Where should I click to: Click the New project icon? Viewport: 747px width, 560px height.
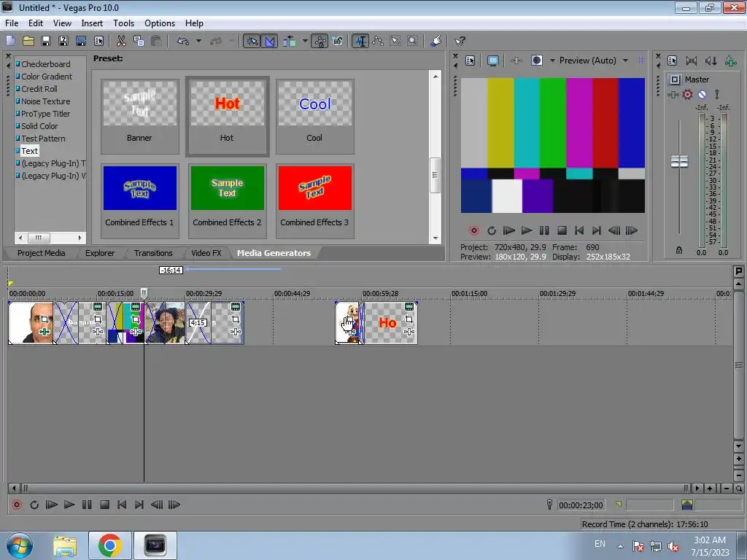(x=11, y=41)
